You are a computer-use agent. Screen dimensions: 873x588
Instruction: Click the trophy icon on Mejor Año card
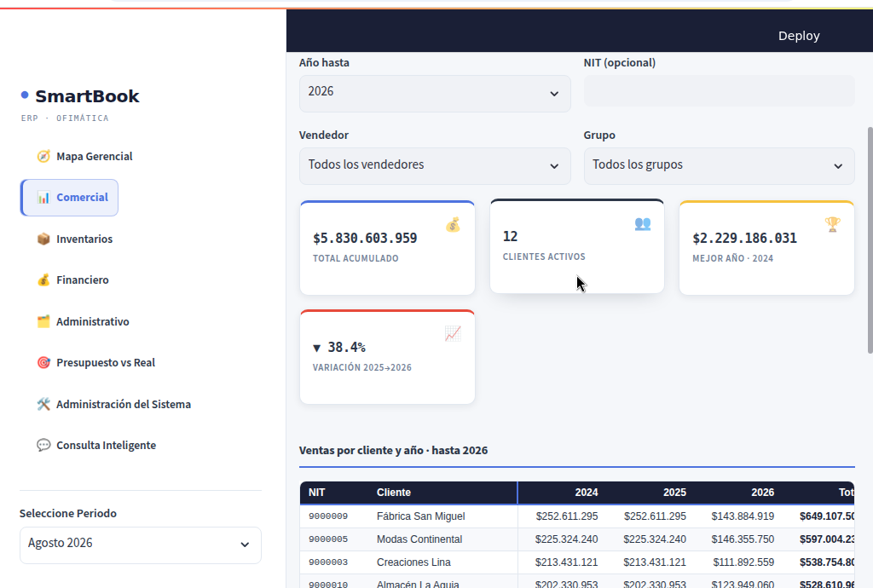[832, 225]
